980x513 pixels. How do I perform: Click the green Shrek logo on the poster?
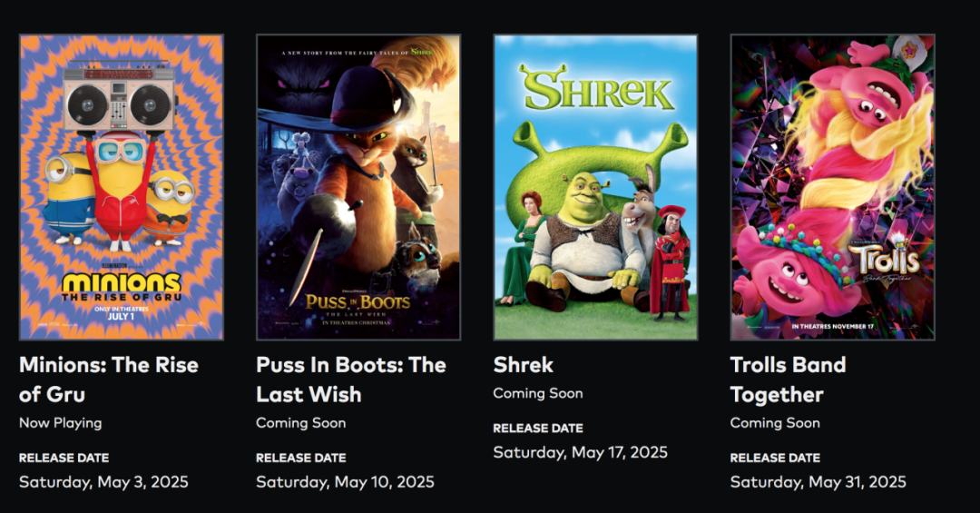[x=596, y=87]
